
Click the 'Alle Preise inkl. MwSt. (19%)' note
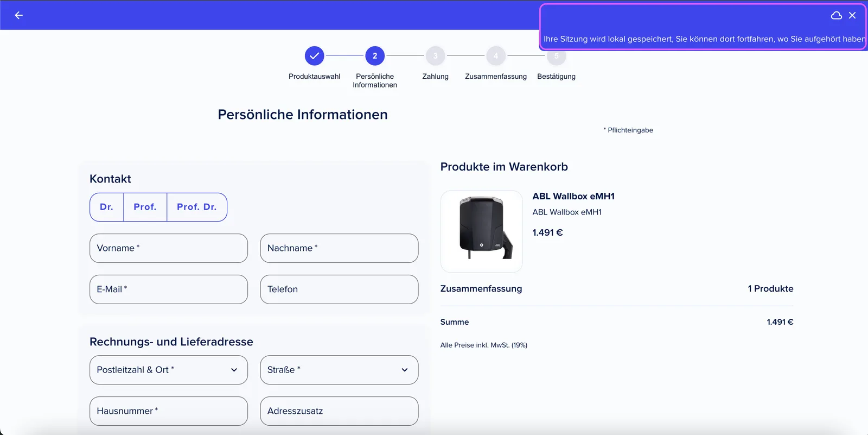pos(484,345)
